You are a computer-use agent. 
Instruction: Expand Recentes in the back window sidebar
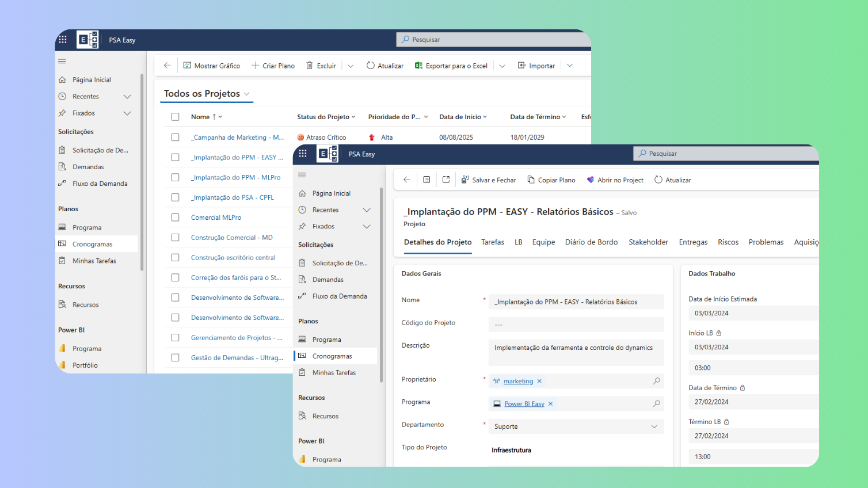127,97
